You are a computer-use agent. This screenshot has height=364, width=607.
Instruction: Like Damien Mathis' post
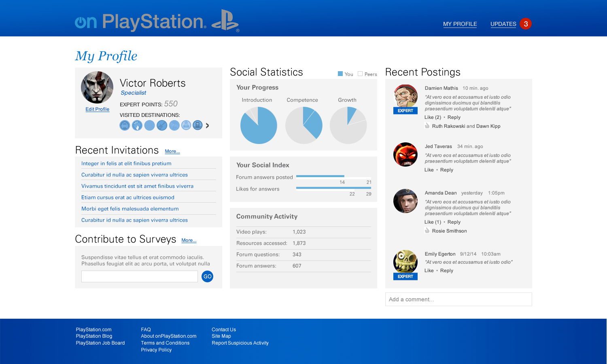(433, 117)
